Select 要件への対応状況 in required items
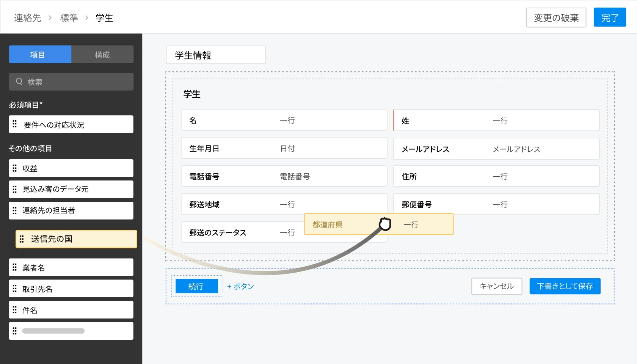The height and width of the screenshot is (364, 637). pyautogui.click(x=71, y=124)
